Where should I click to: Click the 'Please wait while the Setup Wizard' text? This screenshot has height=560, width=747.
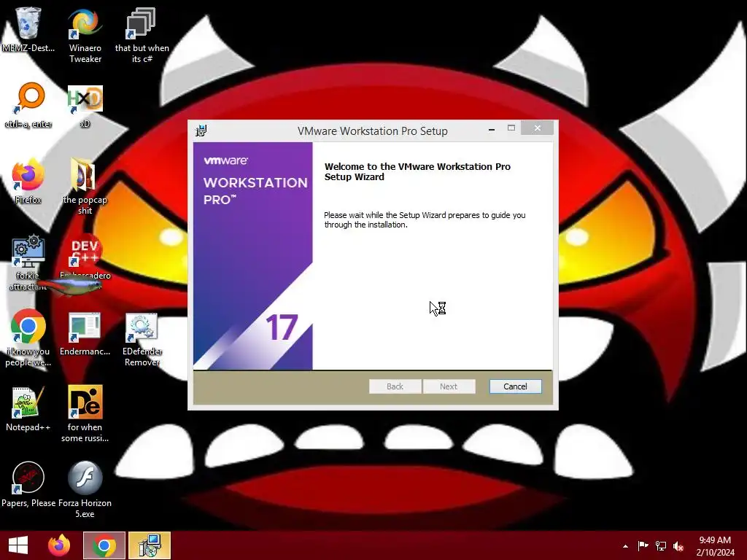pyautogui.click(x=425, y=220)
